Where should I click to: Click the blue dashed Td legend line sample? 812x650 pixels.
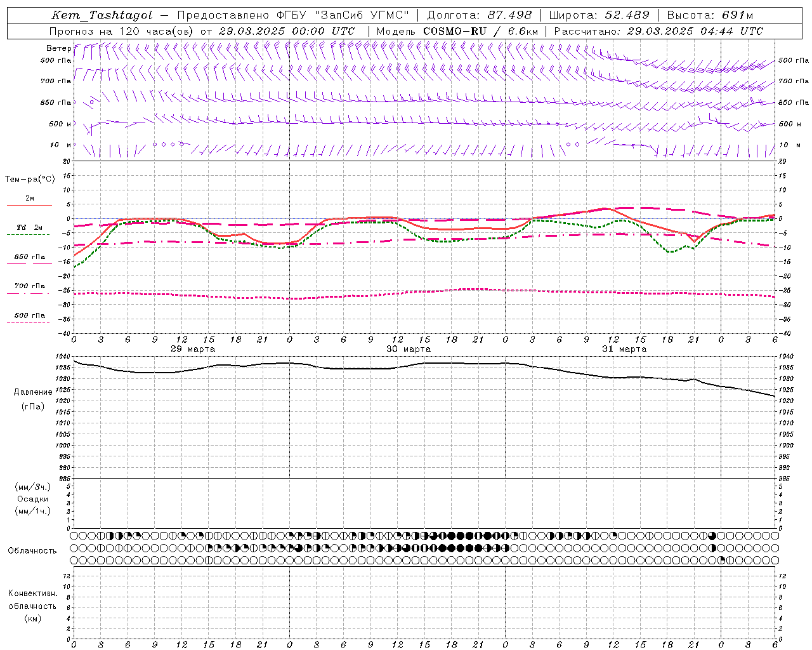coord(28,234)
